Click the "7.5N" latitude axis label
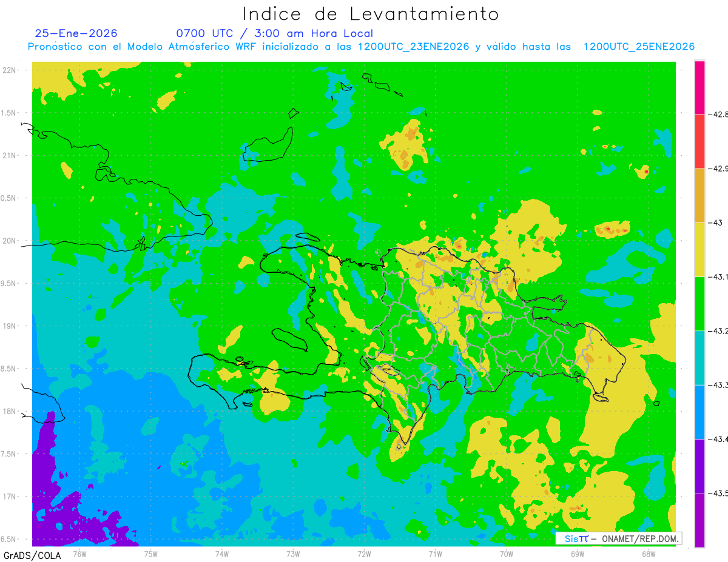The height and width of the screenshot is (562, 728). [x=9, y=454]
